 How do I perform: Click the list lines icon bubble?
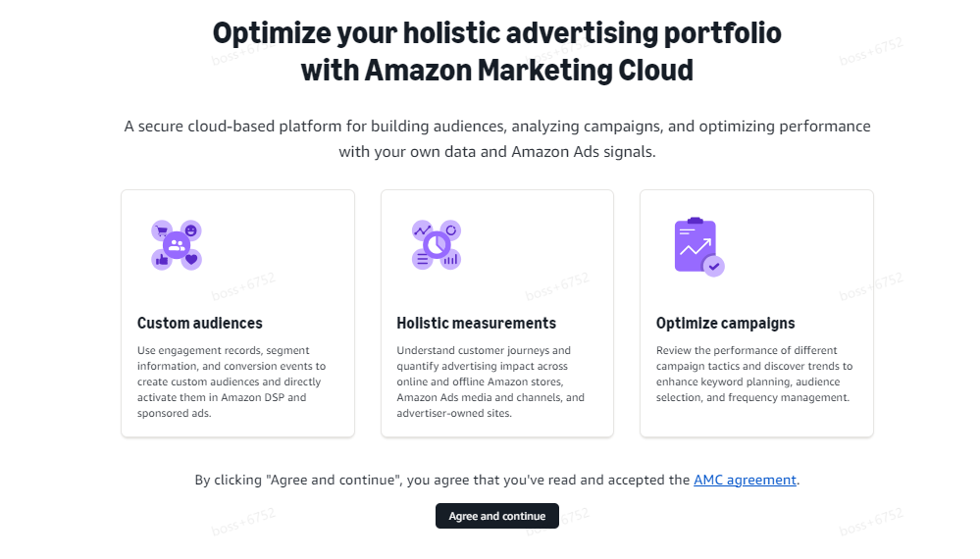pos(422,260)
